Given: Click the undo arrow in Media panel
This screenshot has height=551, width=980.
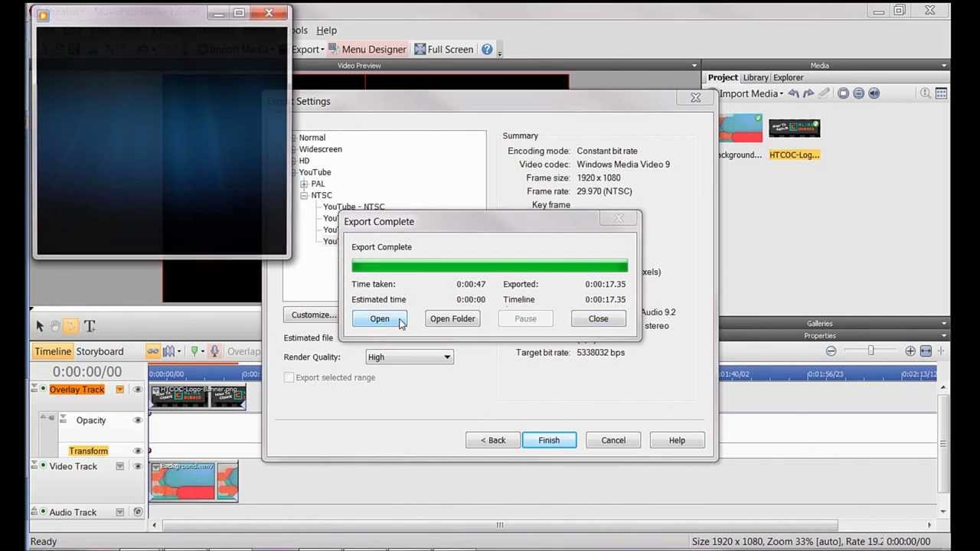Looking at the screenshot, I should tap(794, 93).
